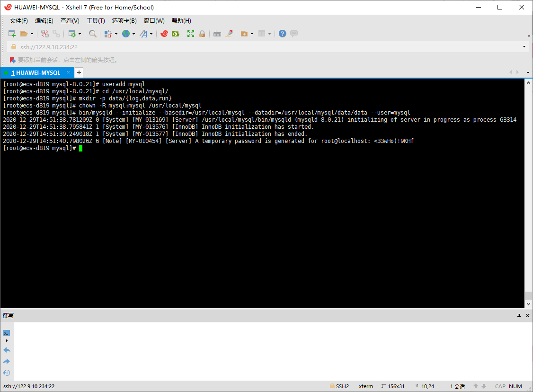Open the 编辑(E) menu

pyautogui.click(x=44, y=21)
